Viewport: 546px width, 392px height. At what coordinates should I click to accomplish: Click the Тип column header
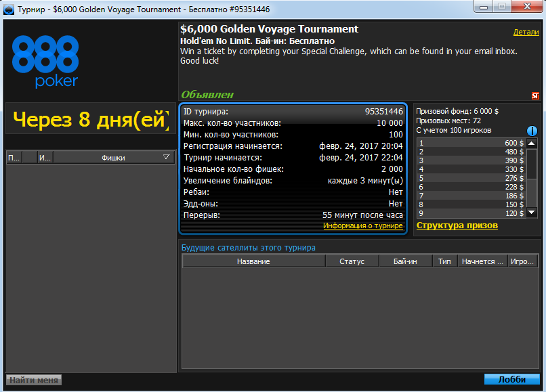point(444,261)
